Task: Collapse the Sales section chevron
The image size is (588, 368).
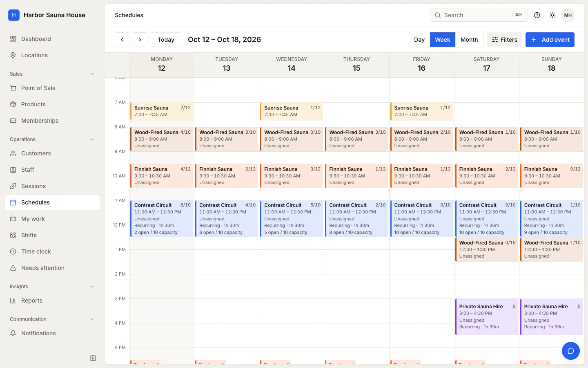Action: [x=92, y=74]
